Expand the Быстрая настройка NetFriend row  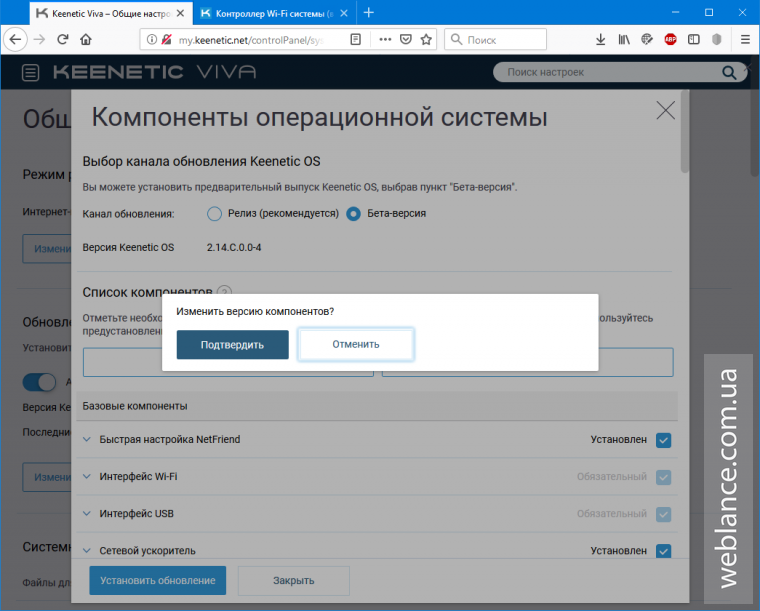tap(86, 439)
